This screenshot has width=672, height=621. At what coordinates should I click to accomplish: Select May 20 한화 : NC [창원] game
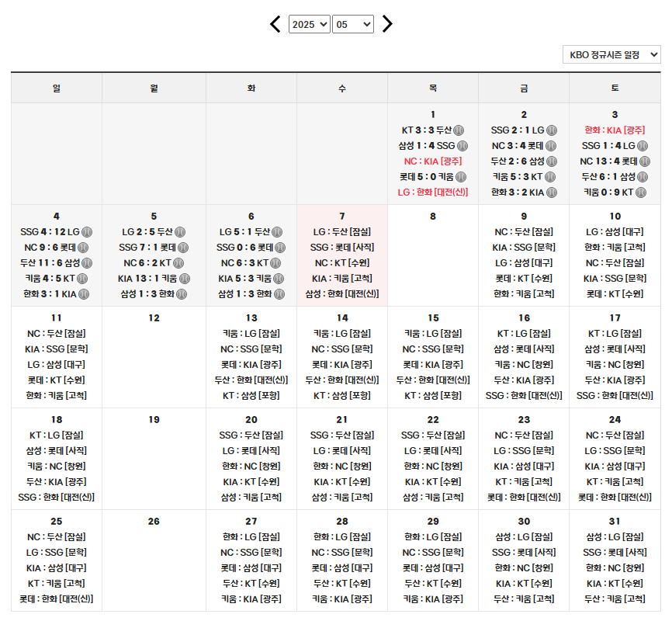pyautogui.click(x=251, y=467)
